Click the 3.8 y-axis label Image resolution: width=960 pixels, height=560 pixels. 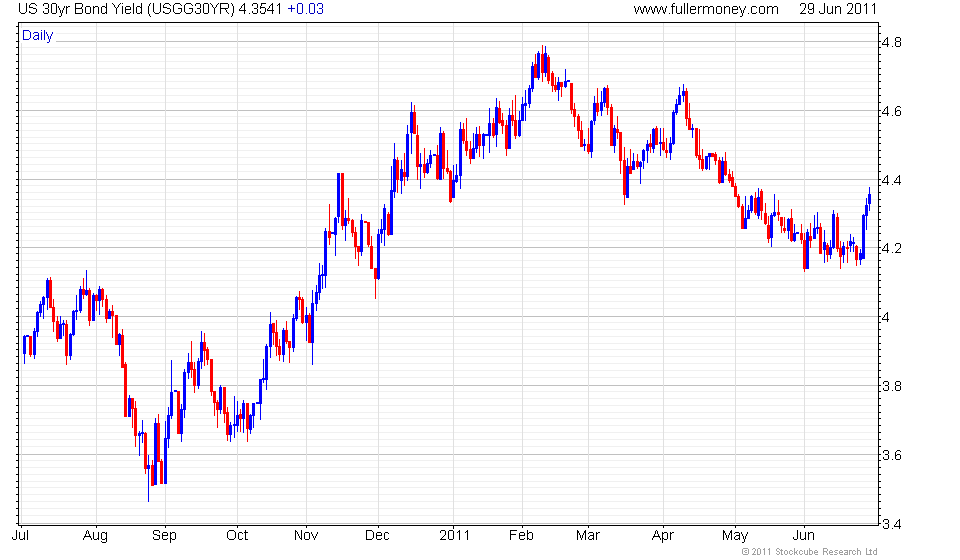click(891, 386)
